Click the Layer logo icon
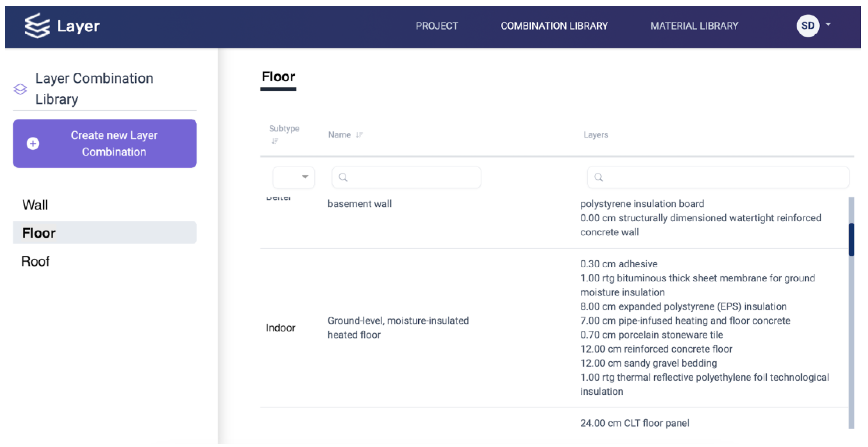Image resolution: width=868 pixels, height=447 pixels. 37,26
